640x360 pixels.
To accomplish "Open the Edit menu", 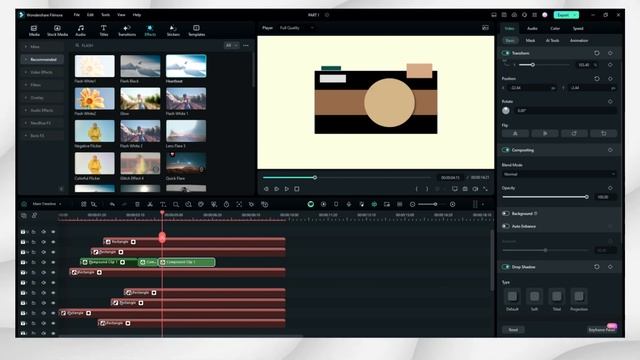I will 90,15.
